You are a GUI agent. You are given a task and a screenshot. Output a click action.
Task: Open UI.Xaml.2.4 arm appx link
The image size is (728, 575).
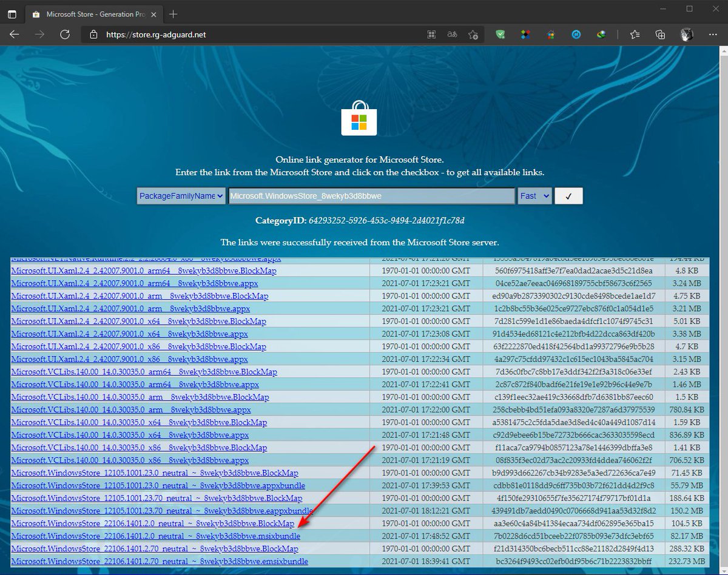pos(130,309)
